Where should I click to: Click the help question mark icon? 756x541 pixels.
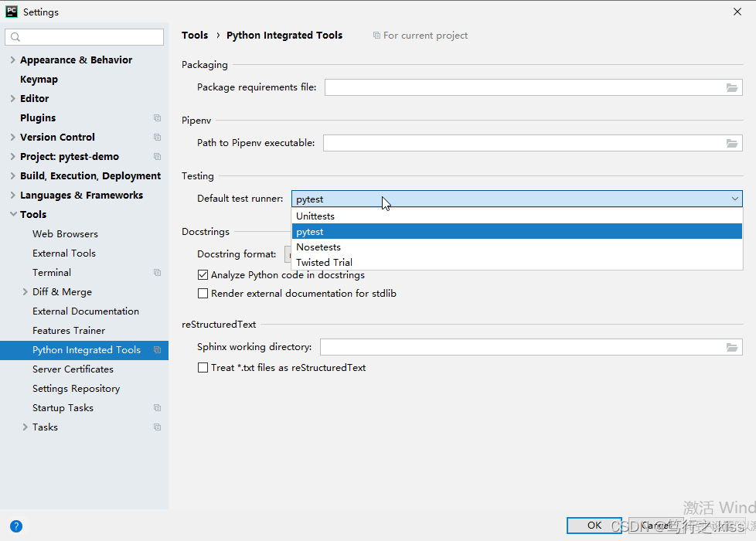(16, 526)
